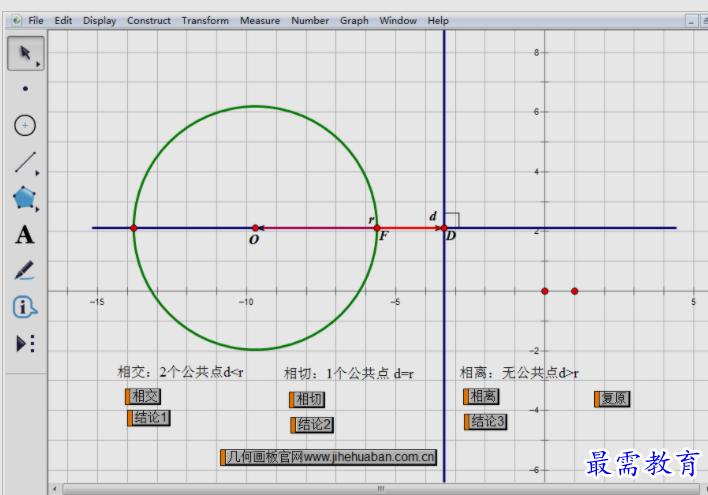Select the caption 相离：无公共点d>r

click(x=519, y=373)
